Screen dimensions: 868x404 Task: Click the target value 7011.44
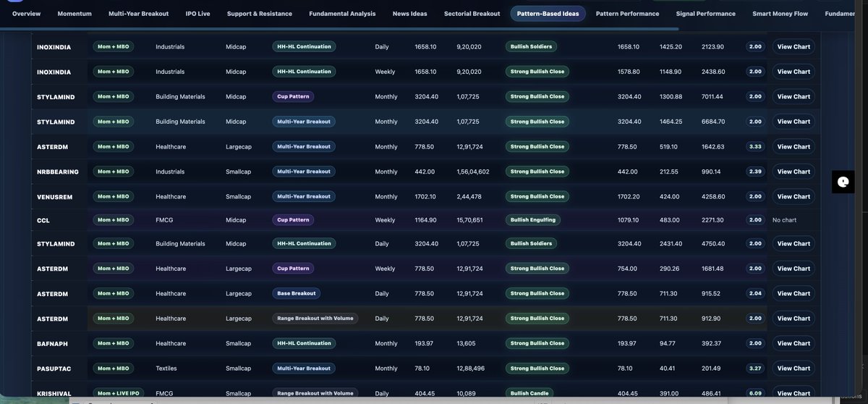(713, 96)
